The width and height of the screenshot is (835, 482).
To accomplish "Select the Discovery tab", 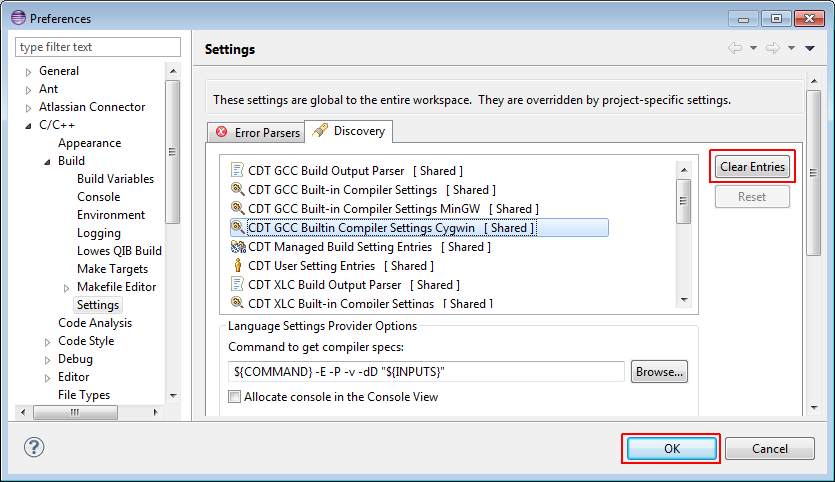I will [349, 131].
